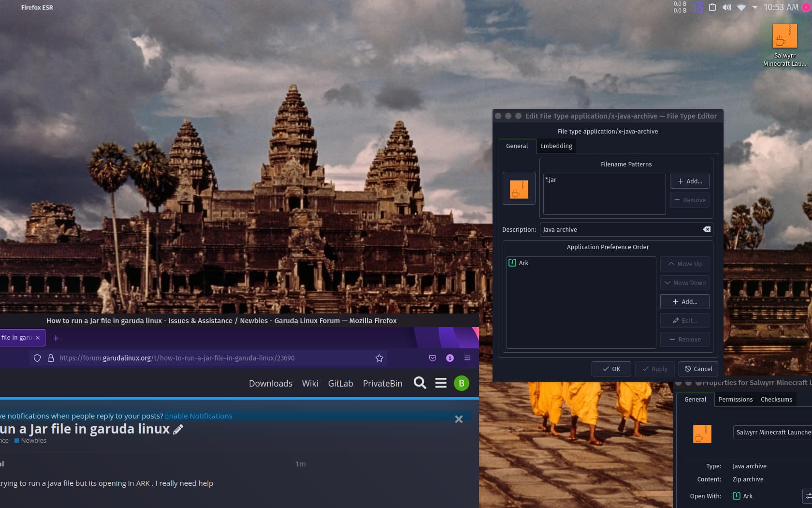Image resolution: width=812 pixels, height=508 pixels.
Task: Click the Apply button
Action: click(x=655, y=369)
